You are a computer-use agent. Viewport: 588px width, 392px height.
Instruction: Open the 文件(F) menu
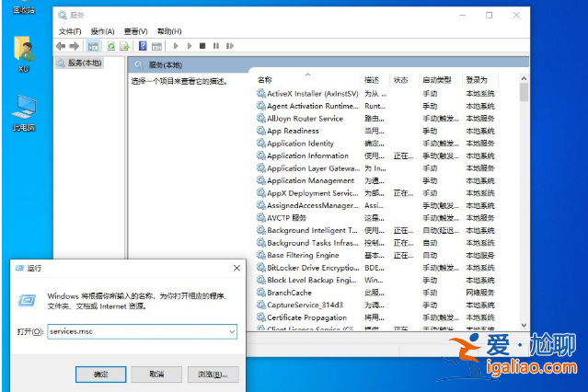tap(70, 31)
